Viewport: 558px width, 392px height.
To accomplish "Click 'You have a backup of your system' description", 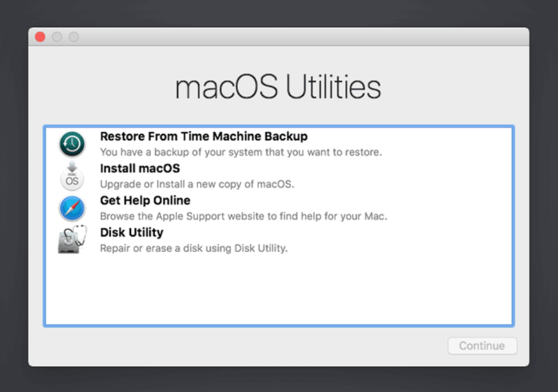I will click(241, 152).
